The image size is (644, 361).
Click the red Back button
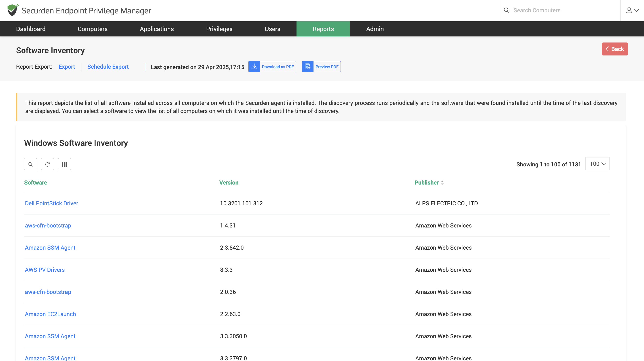[615, 49]
